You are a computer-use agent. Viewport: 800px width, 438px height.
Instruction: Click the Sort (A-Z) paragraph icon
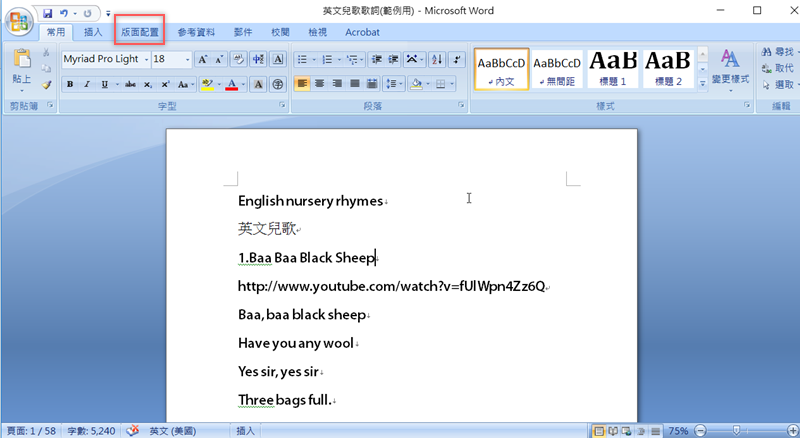click(x=437, y=60)
